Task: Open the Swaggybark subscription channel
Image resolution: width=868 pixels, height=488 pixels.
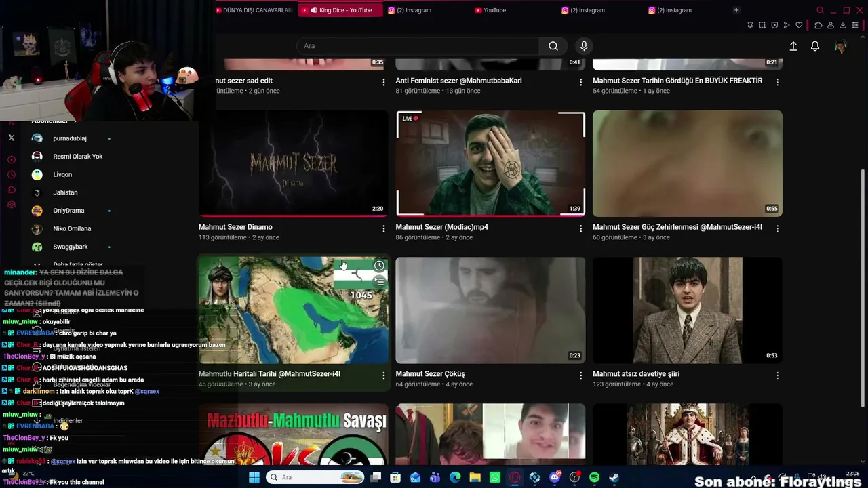Action: point(71,247)
